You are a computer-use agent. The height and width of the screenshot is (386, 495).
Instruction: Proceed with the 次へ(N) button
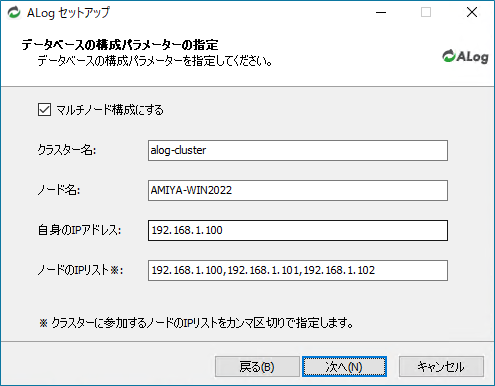(x=344, y=367)
